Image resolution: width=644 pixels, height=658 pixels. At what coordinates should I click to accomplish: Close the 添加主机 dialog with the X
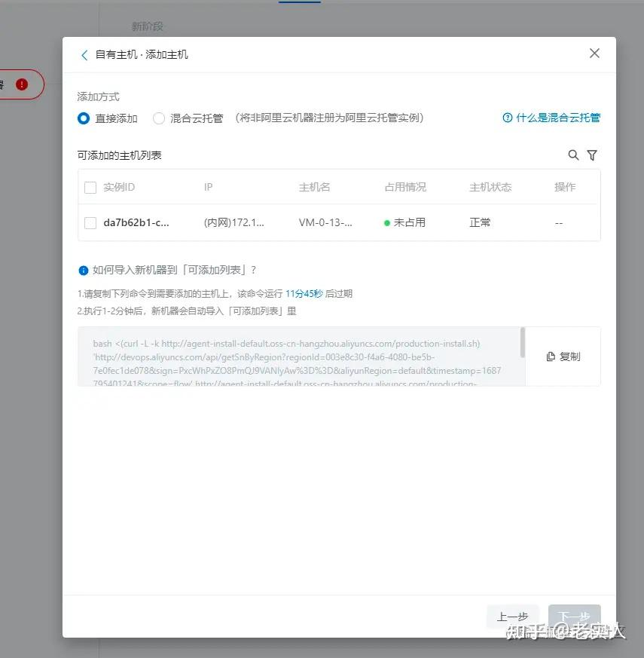point(594,54)
